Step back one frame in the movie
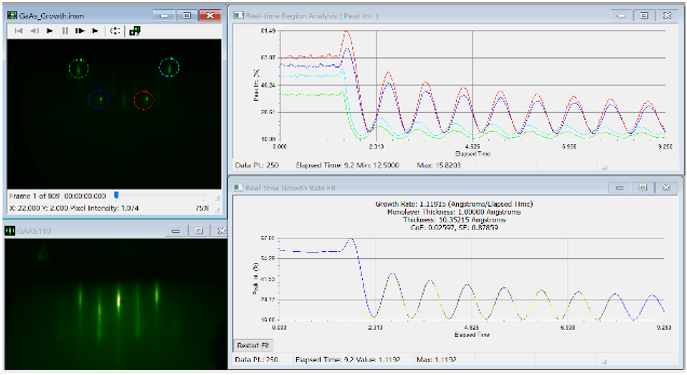The width and height of the screenshot is (687, 375). tap(34, 31)
